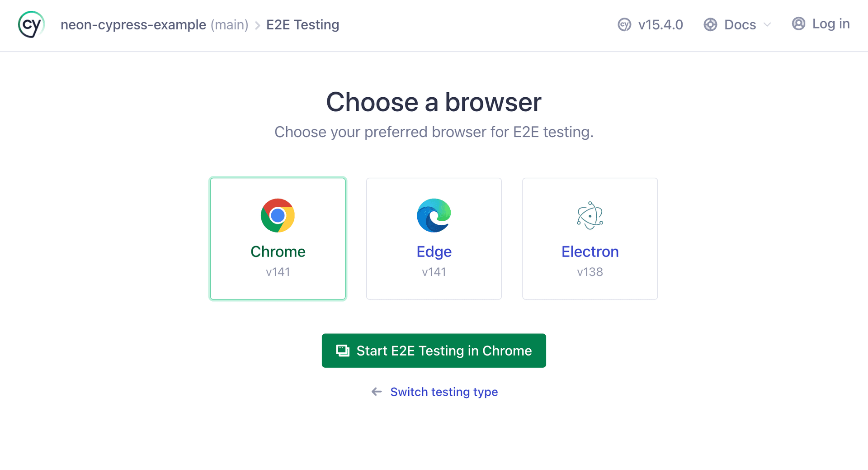Expand the Docs chevron in the header
868x470 pixels.
pyautogui.click(x=768, y=25)
